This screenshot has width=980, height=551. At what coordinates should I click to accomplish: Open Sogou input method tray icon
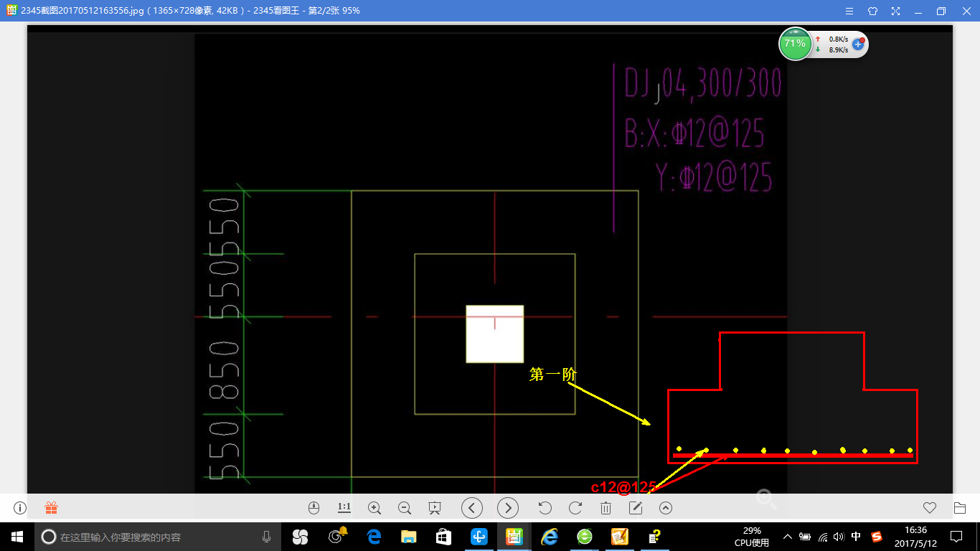(877, 536)
